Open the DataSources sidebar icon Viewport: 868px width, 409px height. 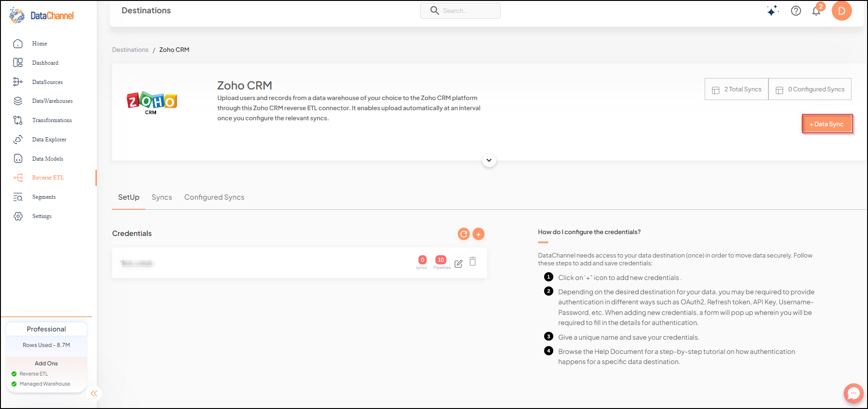point(18,82)
